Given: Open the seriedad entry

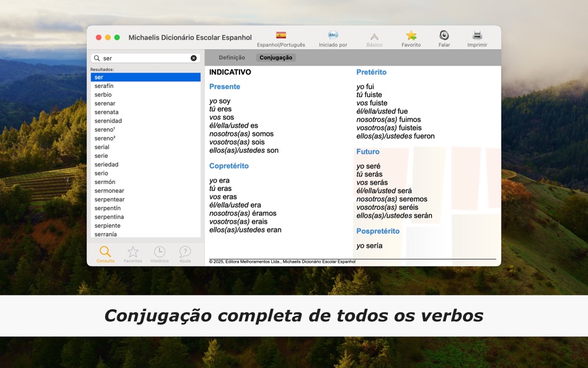Looking at the screenshot, I should tap(145, 164).
